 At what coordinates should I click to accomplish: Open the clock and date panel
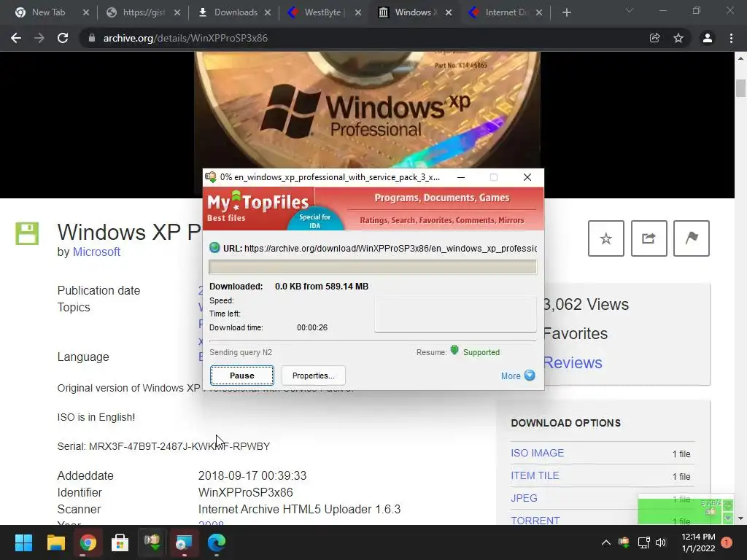(x=698, y=542)
